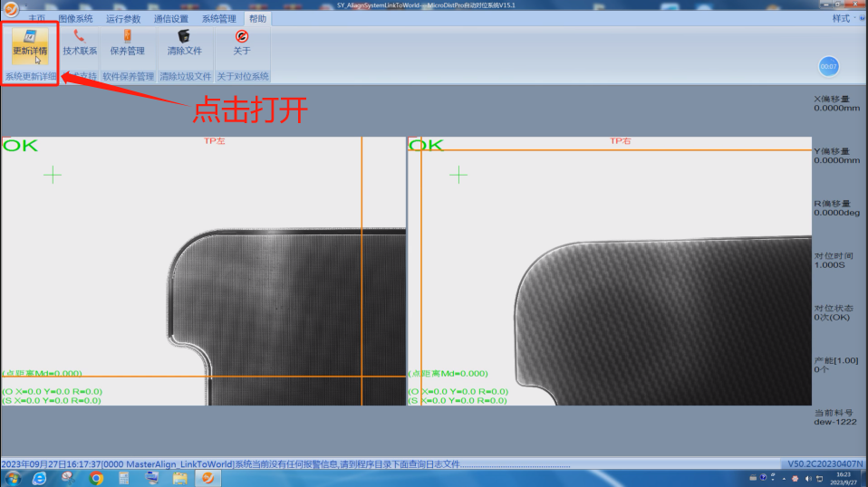Select the 通信设置 tab
Image resolution: width=868 pixels, height=487 pixels.
point(170,19)
